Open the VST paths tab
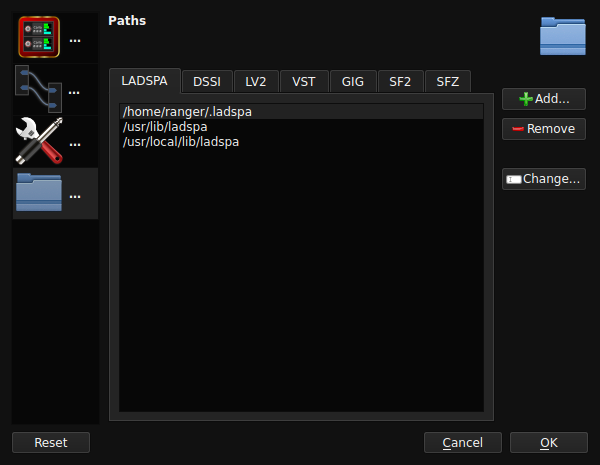This screenshot has width=600, height=465. click(x=304, y=82)
